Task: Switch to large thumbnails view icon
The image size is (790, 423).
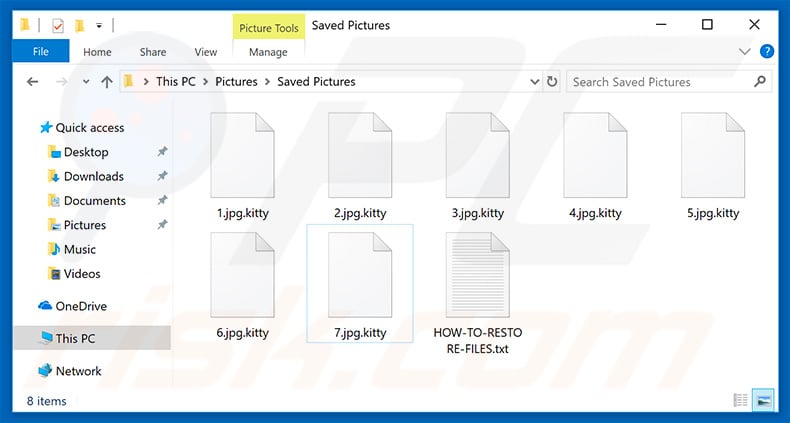Action: pyautogui.click(x=764, y=400)
